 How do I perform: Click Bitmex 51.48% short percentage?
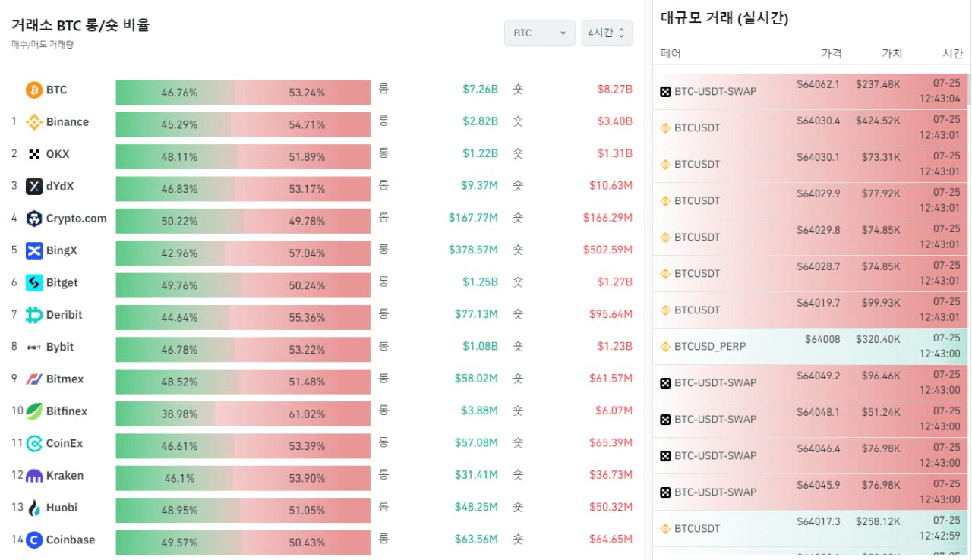point(307,382)
